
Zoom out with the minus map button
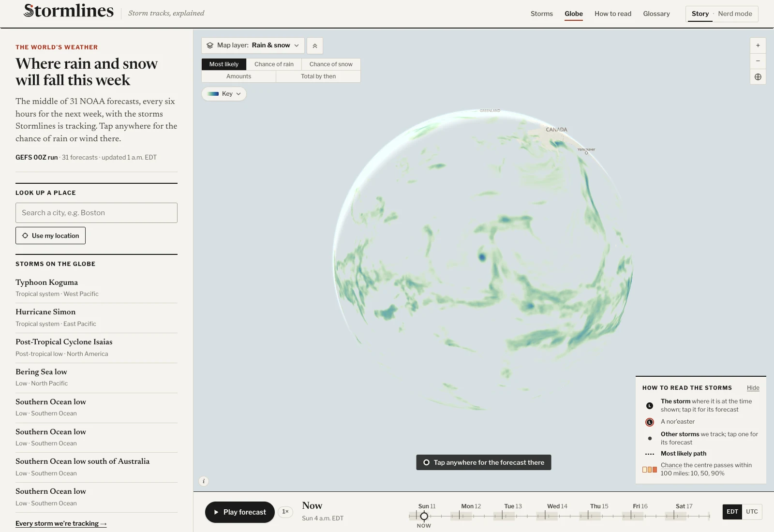[x=758, y=61]
